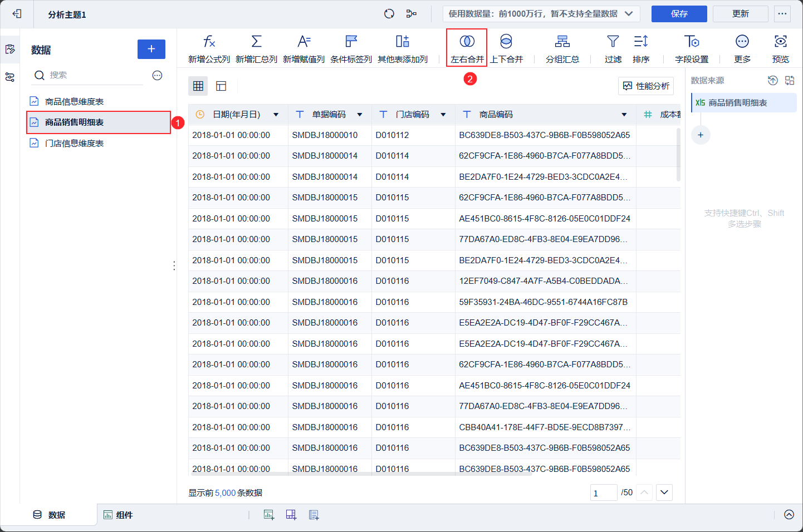Click the 排序 tool

point(641,49)
